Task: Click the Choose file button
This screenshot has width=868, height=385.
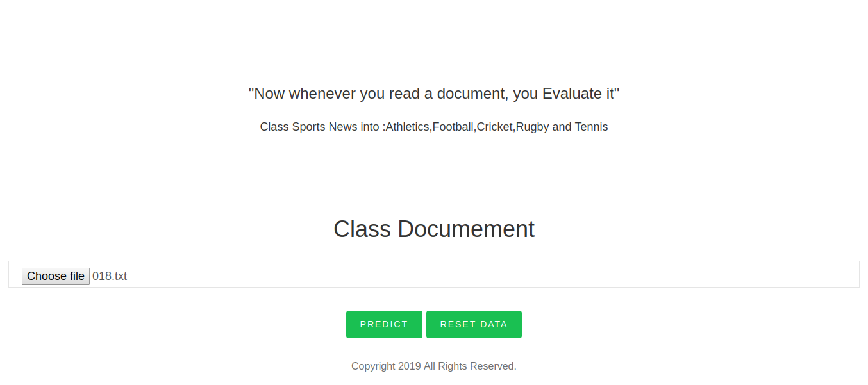Action: coord(56,276)
